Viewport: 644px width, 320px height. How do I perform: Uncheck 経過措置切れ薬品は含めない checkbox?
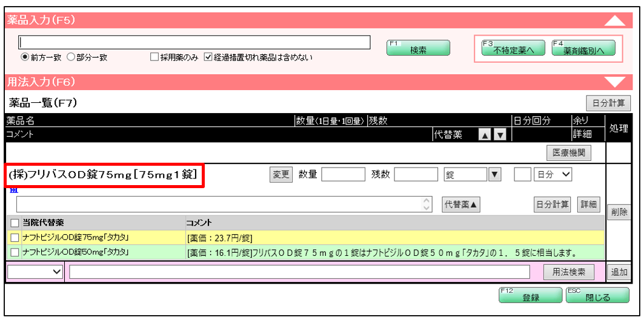click(208, 57)
